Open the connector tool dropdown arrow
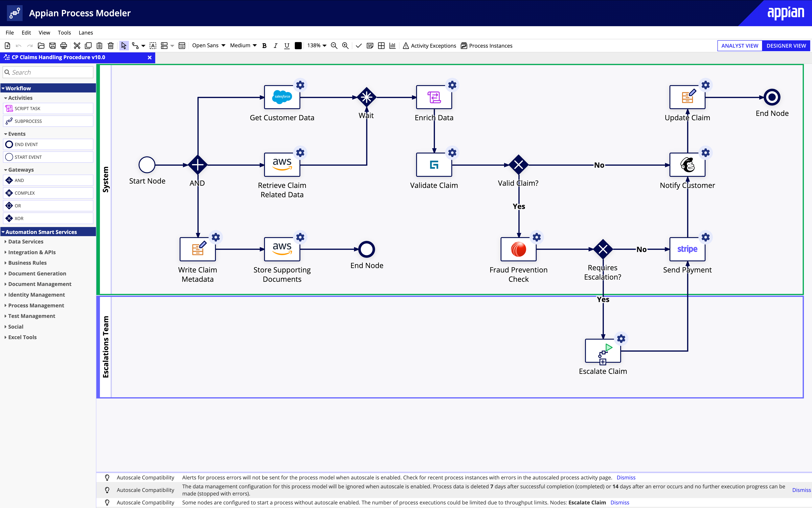This screenshot has height=508, width=812. 143,46
